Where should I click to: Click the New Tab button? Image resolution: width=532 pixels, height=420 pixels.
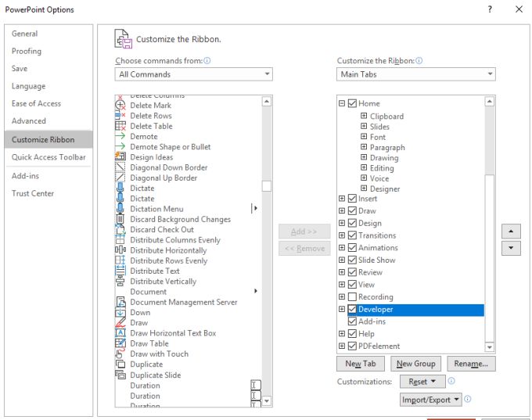(x=361, y=364)
